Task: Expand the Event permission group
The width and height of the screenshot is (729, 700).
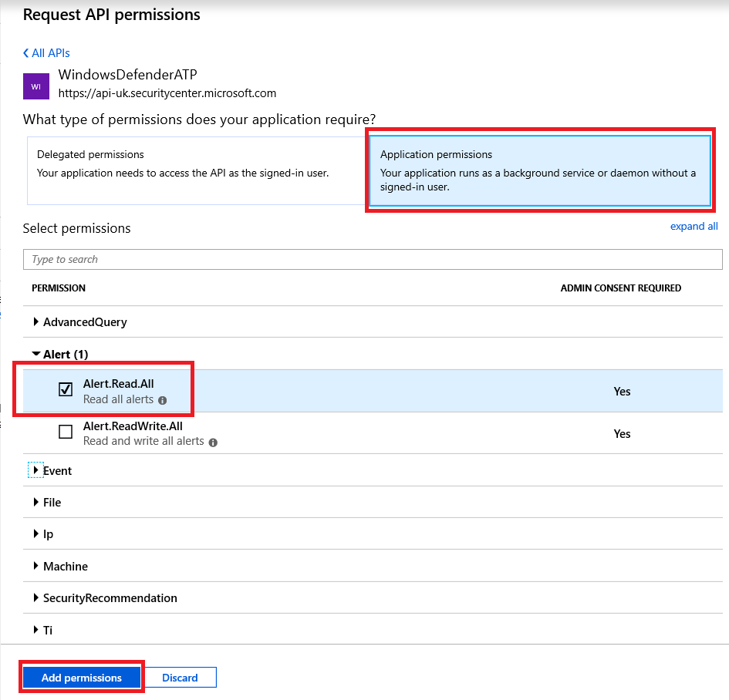Action: (36, 470)
